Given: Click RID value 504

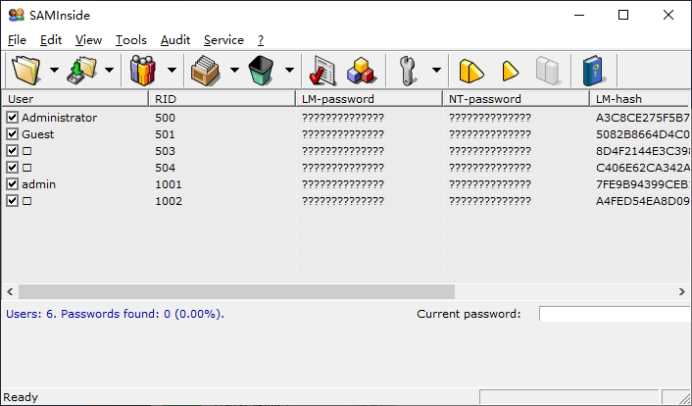Looking at the screenshot, I should click(x=165, y=168).
